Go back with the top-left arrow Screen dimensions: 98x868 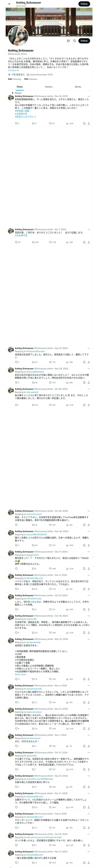tap(9, 4)
